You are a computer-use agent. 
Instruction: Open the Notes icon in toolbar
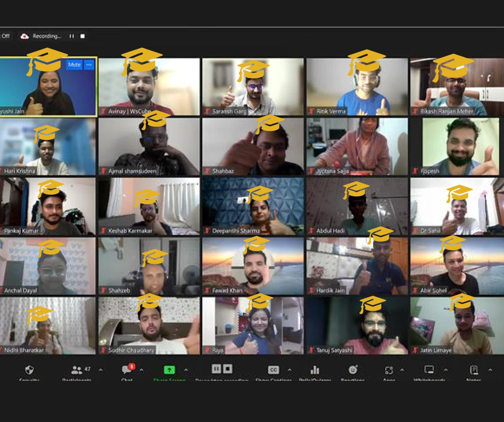(x=474, y=370)
